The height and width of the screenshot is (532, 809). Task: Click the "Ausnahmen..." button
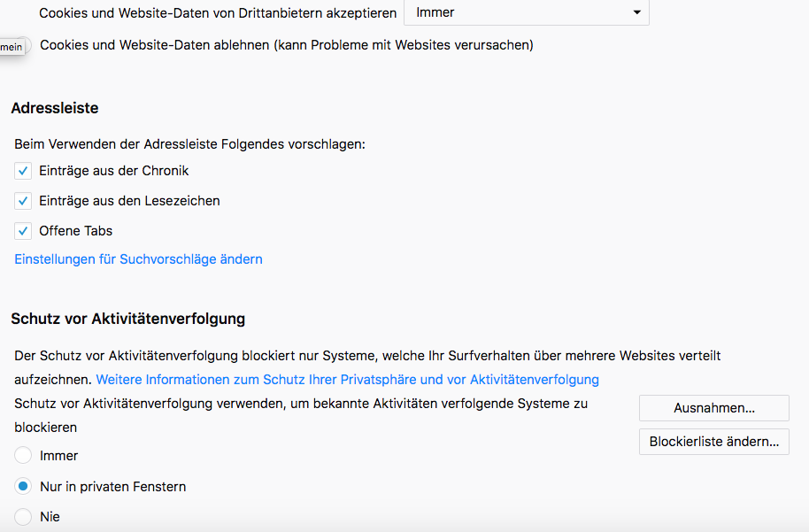713,408
